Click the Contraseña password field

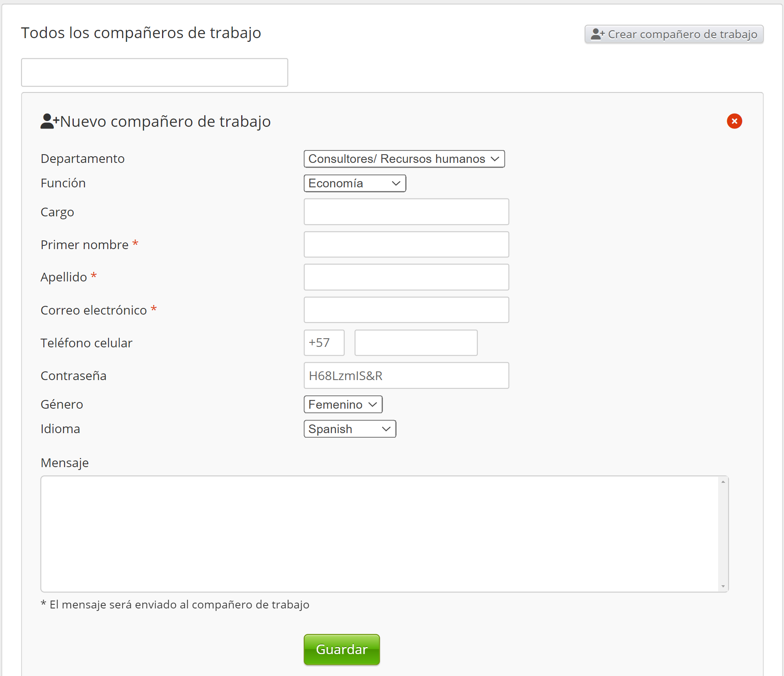point(406,376)
